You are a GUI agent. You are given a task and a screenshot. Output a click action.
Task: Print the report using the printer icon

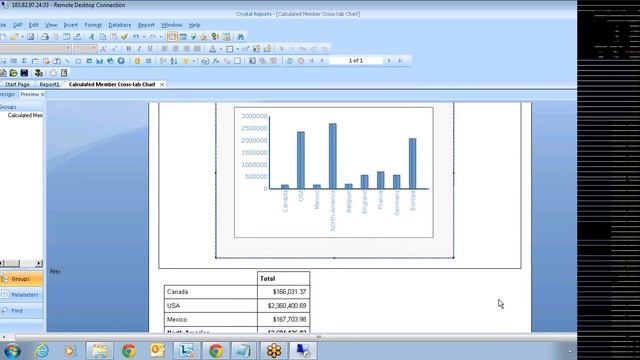point(45,37)
